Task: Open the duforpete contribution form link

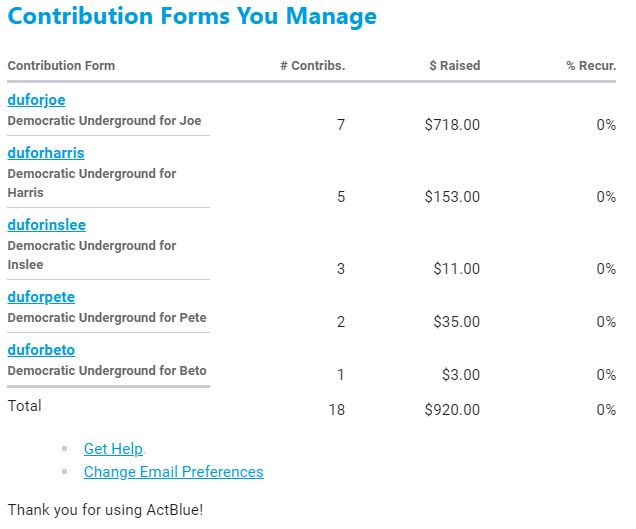Action: pyautogui.click(x=41, y=297)
